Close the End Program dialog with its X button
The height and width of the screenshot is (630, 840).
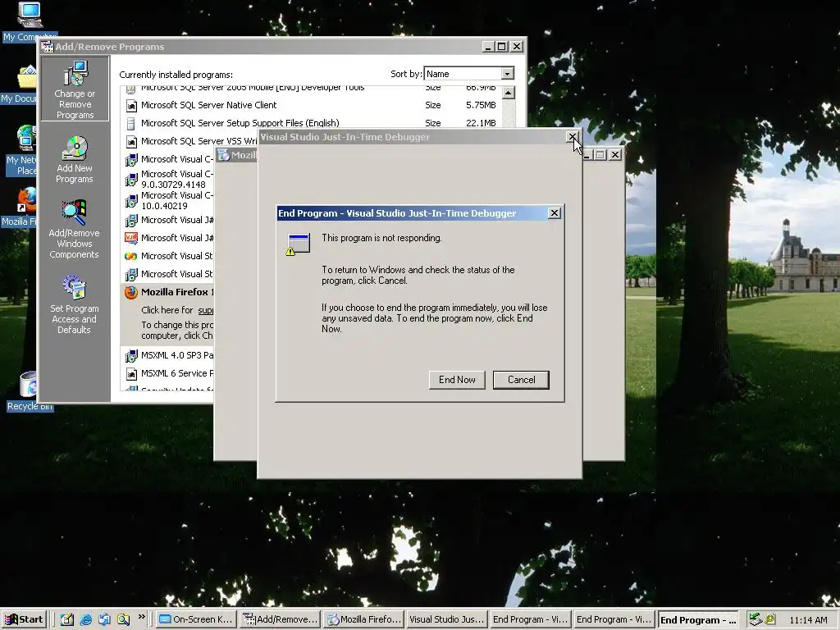coord(555,213)
